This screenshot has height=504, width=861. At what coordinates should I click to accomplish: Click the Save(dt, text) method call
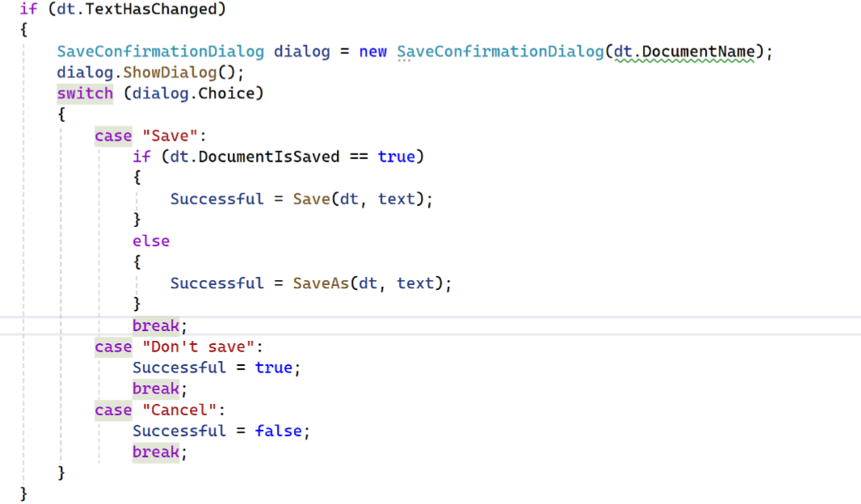pyautogui.click(x=359, y=199)
